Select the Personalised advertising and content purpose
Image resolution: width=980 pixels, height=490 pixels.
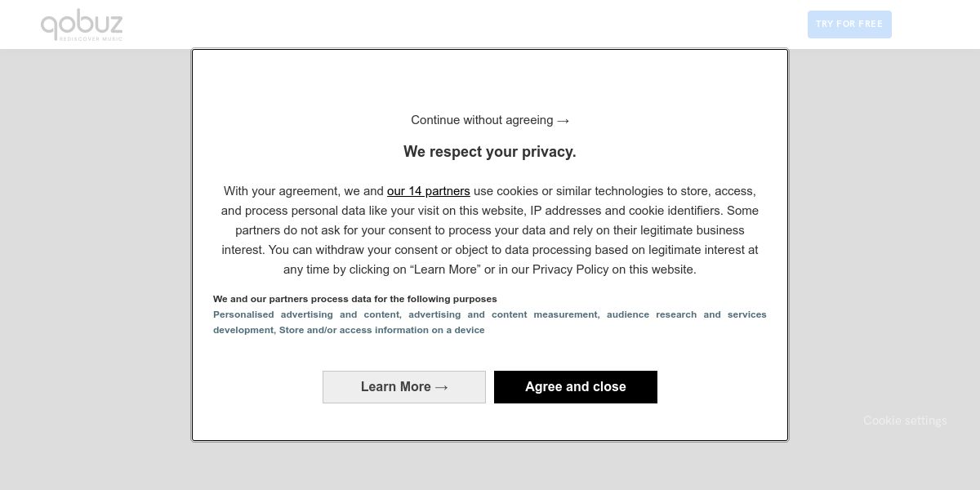tap(306, 314)
